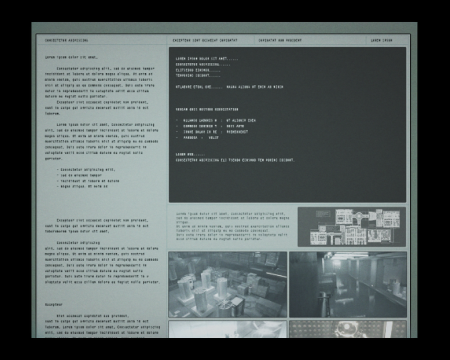This screenshot has height=360, width=450.
Task: Open the city model camera image
Action: [228, 284]
